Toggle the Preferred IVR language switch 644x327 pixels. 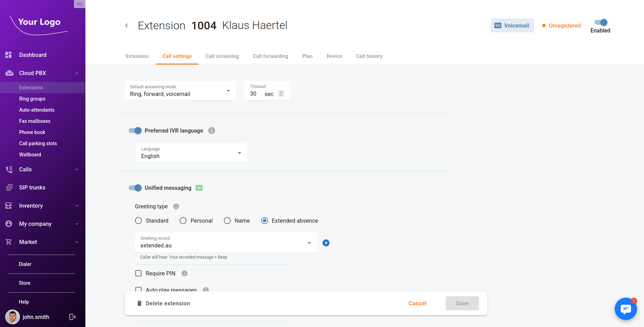pos(135,131)
